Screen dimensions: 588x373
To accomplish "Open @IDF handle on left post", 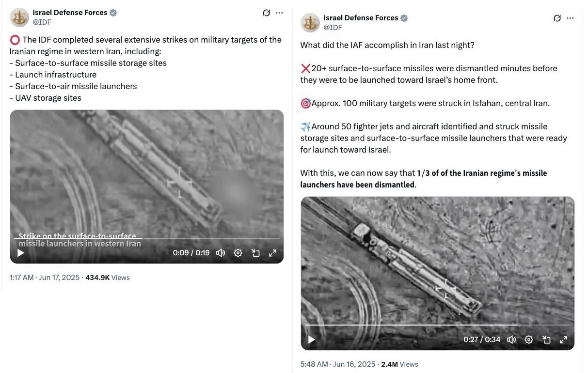I will (x=42, y=22).
